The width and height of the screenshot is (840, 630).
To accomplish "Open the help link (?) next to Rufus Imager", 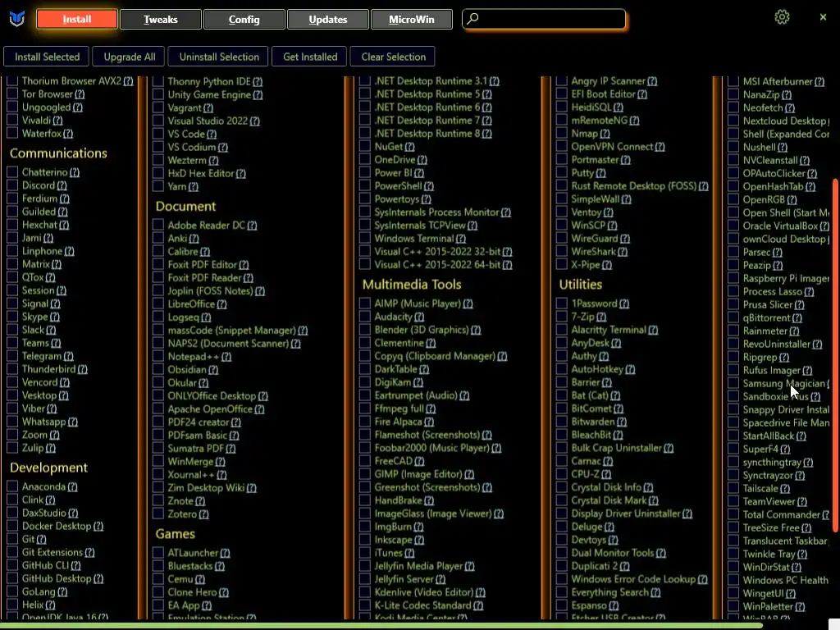I will tap(807, 371).
